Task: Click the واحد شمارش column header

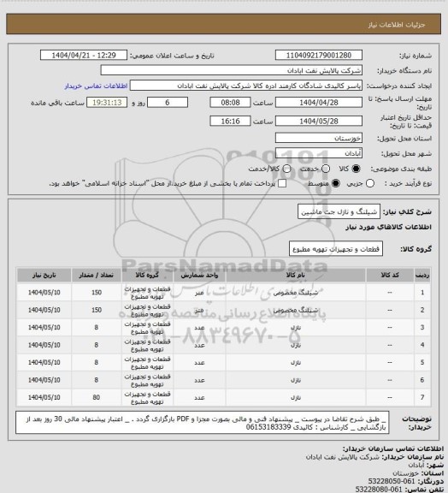Action: [199, 275]
